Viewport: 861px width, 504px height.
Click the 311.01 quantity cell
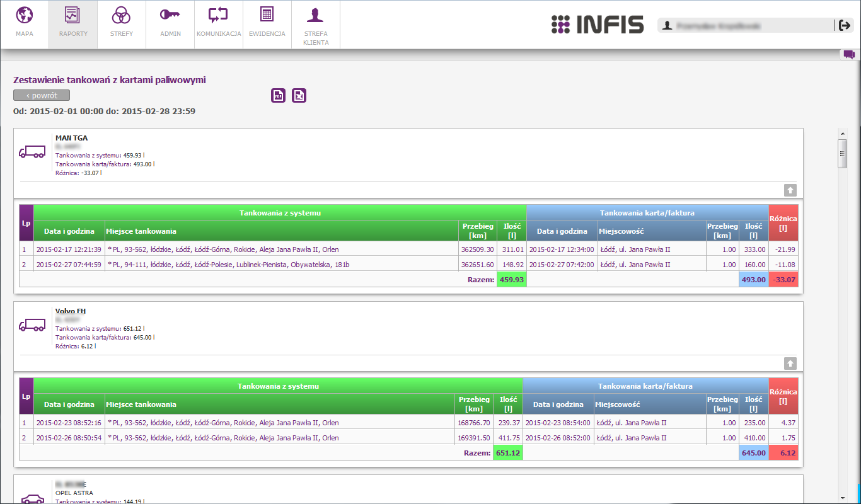(x=512, y=249)
